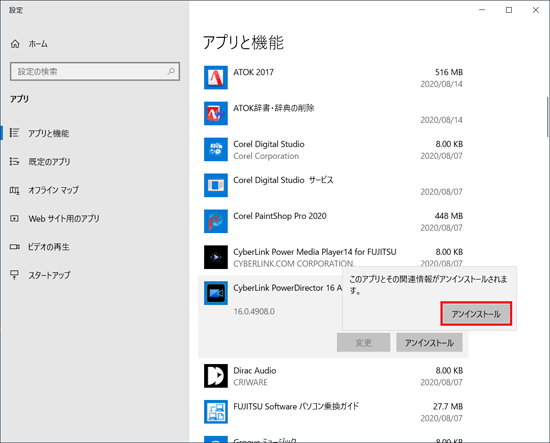This screenshot has width=550, height=443.
Task: Click the Dirac Audio app icon
Action: pos(216,376)
